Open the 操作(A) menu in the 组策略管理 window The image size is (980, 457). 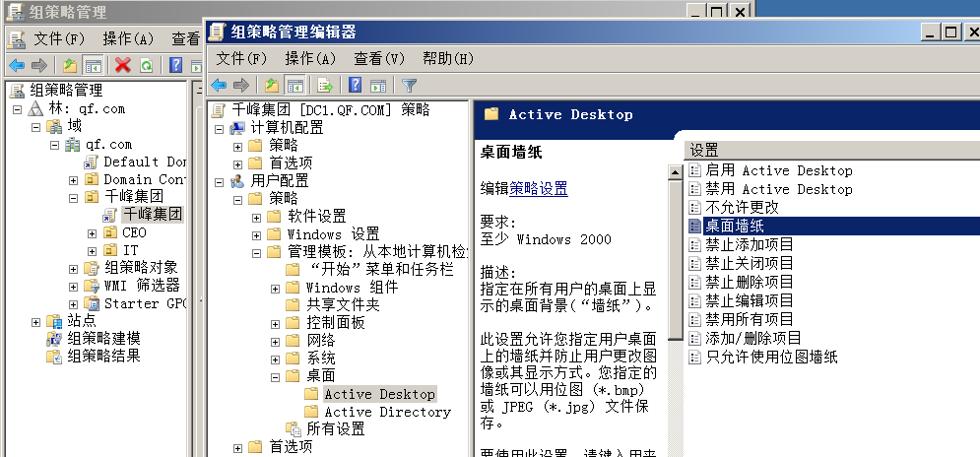point(128,38)
